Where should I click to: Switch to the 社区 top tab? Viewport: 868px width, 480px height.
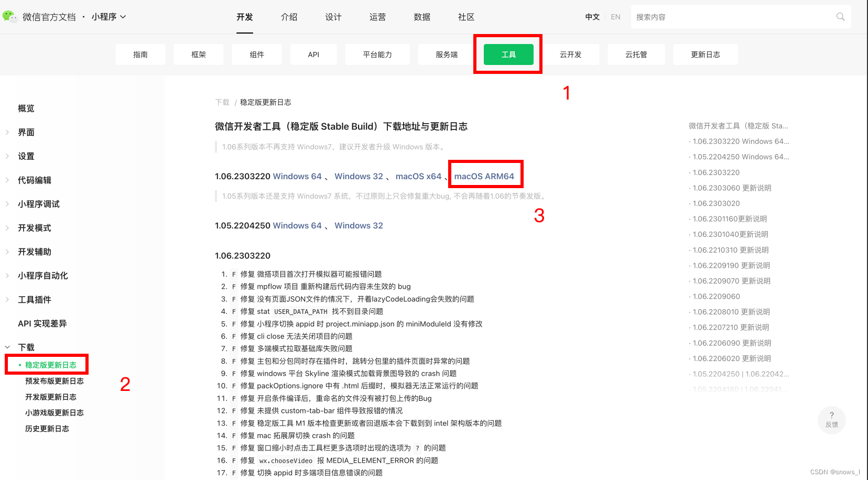coord(466,17)
